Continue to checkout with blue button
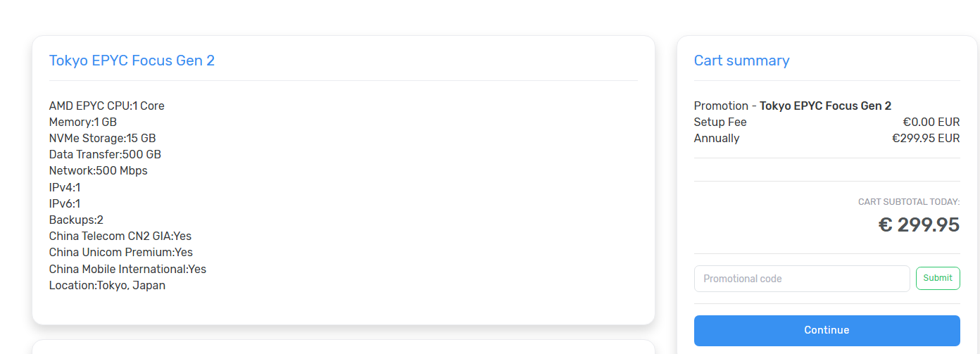This screenshot has height=354, width=980. (x=827, y=331)
